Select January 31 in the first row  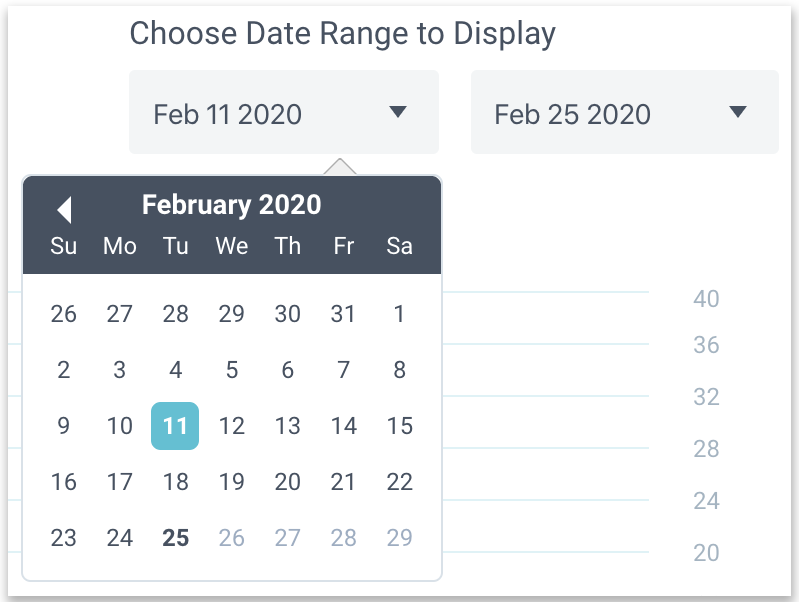tap(343, 314)
